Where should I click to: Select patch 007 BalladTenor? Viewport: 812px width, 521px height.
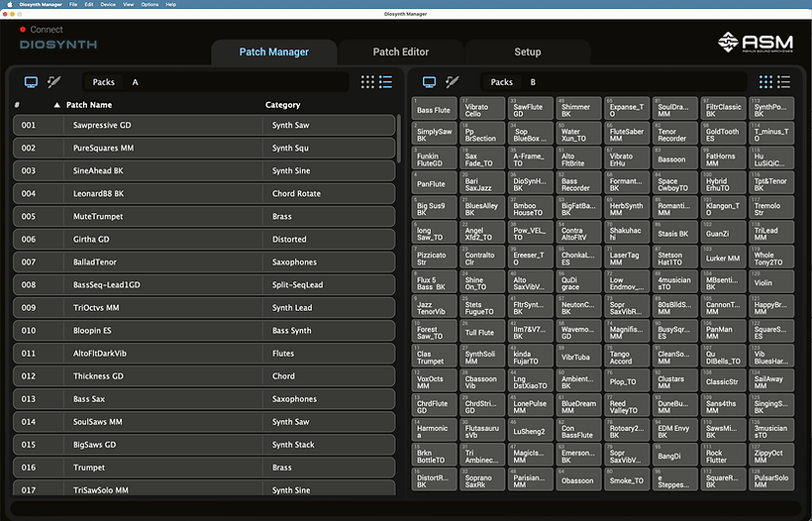[204, 262]
